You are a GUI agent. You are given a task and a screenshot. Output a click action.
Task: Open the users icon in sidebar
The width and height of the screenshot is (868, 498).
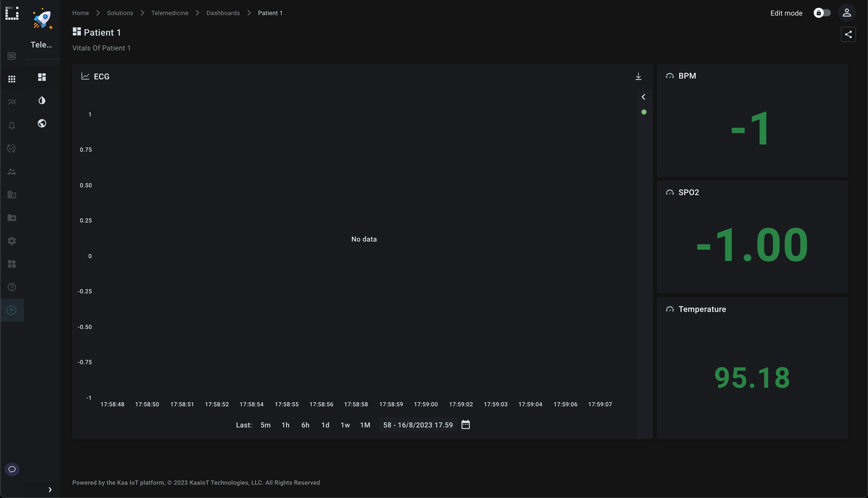(12, 171)
